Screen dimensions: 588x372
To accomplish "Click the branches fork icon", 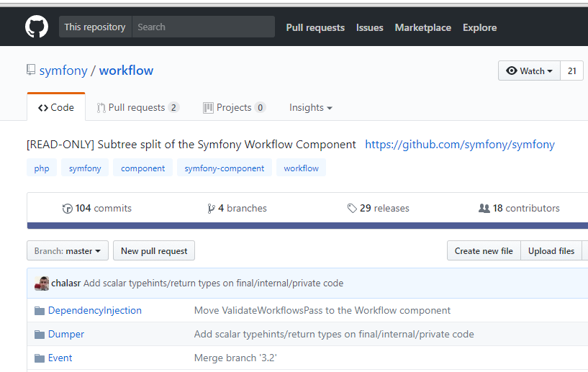I will (211, 209).
